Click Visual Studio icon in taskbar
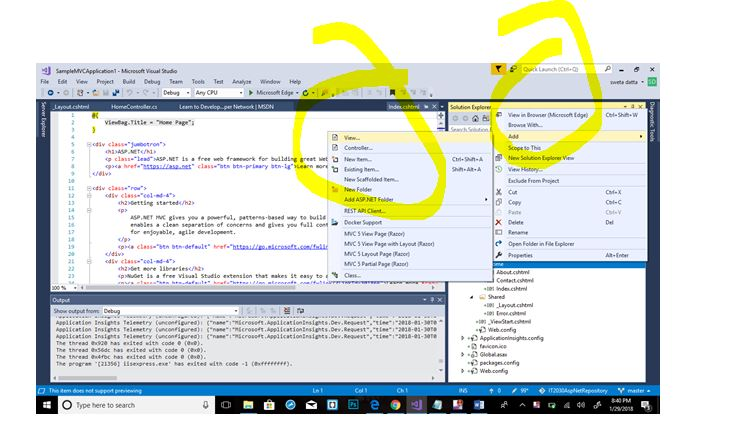Image resolution: width=733 pixels, height=433 pixels. click(416, 404)
